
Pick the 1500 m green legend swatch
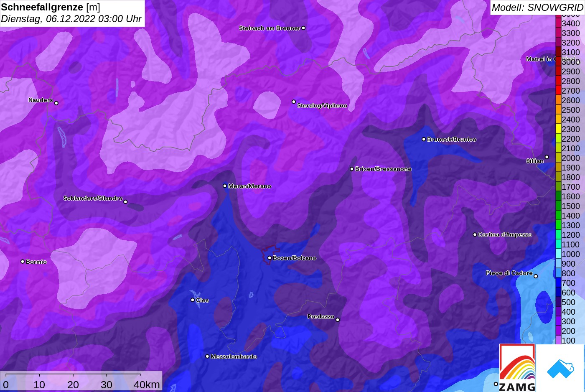[558, 206]
